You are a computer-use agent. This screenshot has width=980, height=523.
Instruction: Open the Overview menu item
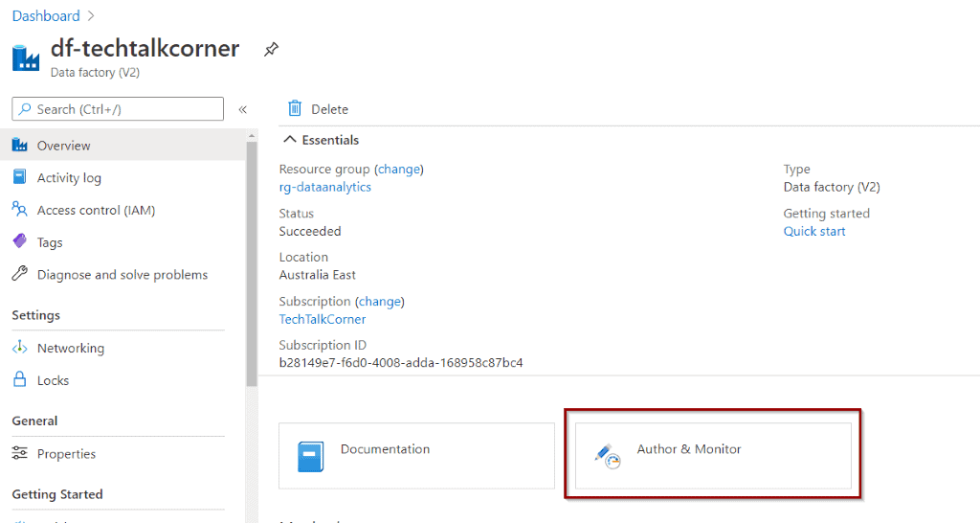[123, 146]
